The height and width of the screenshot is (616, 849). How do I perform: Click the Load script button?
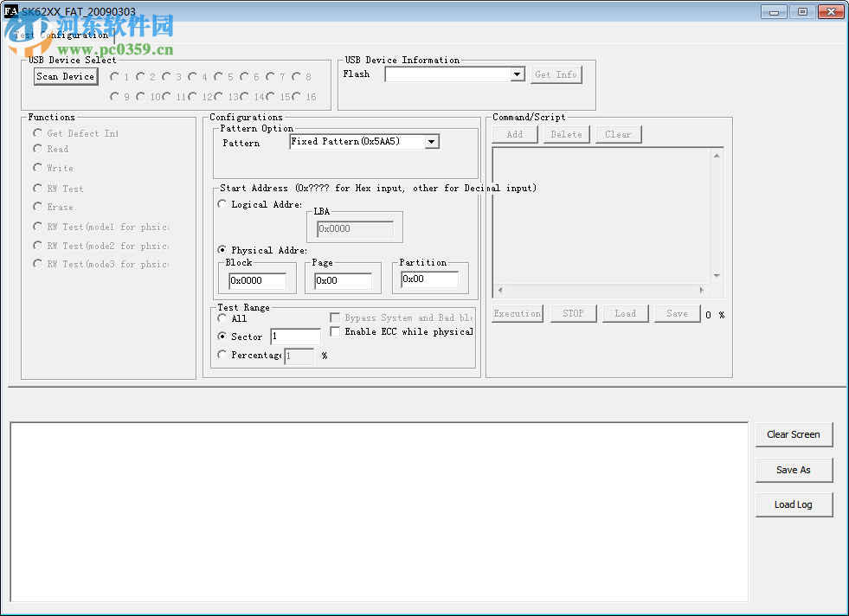[626, 314]
